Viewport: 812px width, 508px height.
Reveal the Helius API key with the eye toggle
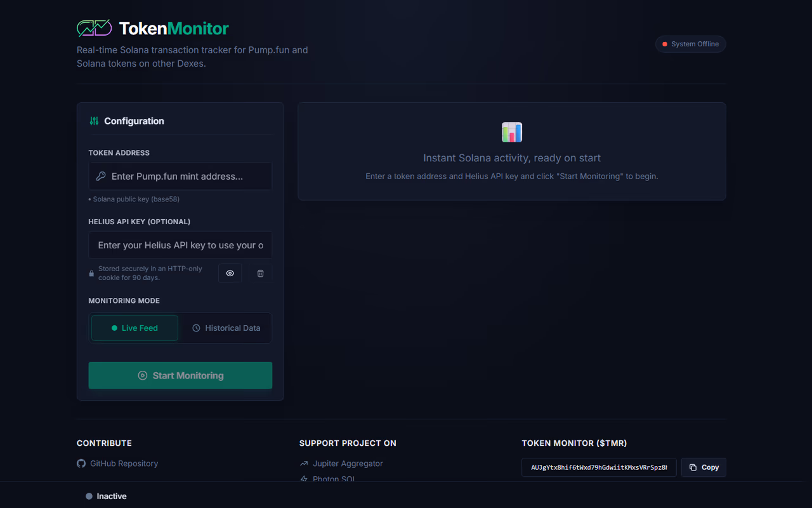230,273
